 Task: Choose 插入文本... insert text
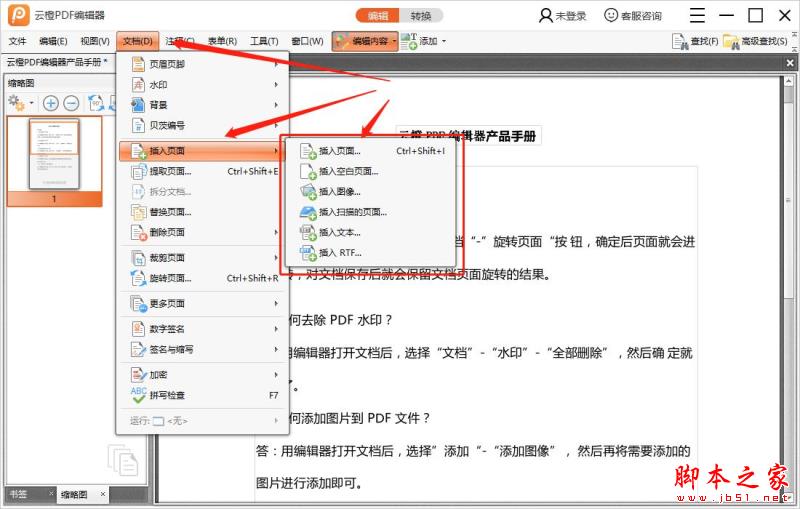click(x=371, y=233)
